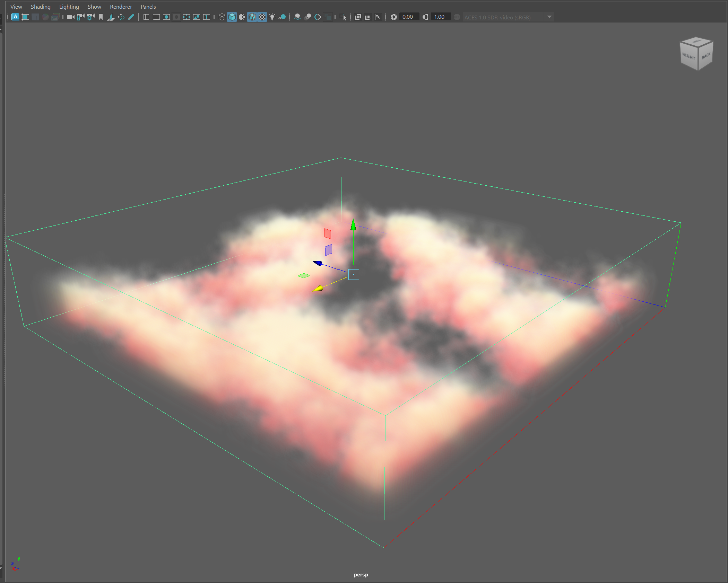The width and height of the screenshot is (728, 583).
Task: Open the Shading menu
Action: 41,7
